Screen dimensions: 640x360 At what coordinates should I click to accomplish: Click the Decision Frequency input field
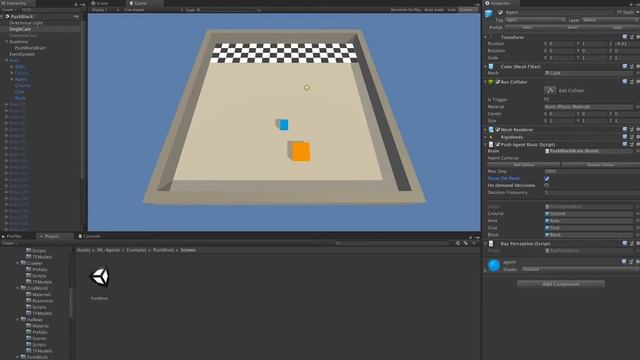pyautogui.click(x=591, y=193)
